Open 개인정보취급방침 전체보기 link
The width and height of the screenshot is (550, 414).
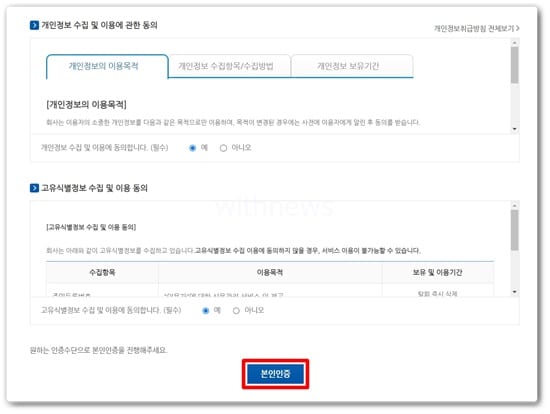pyautogui.click(x=477, y=28)
